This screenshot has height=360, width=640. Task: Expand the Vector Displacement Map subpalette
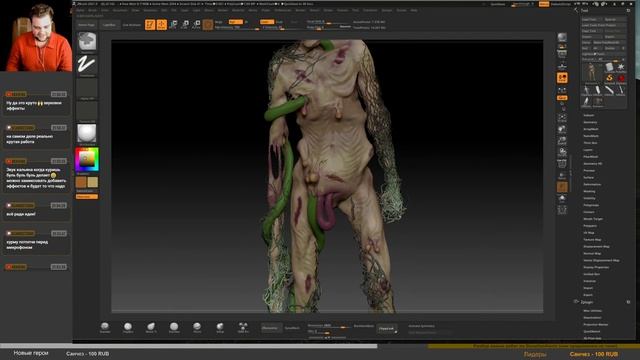pos(601,260)
